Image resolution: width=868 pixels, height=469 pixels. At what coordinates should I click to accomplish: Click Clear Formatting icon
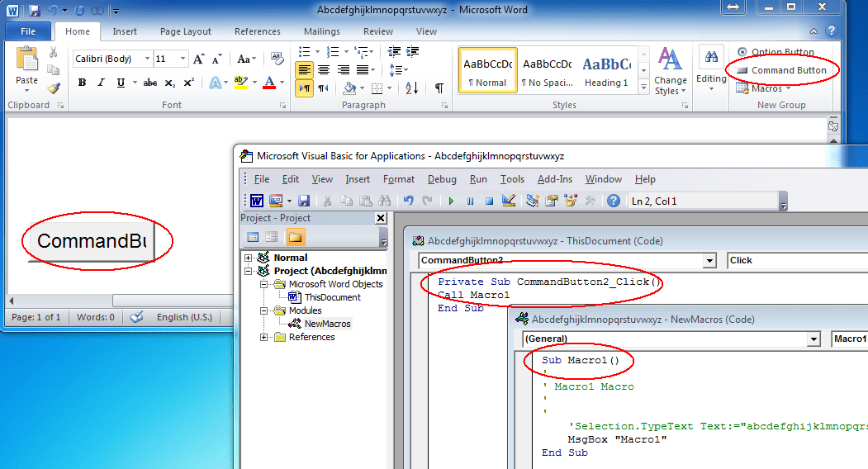(x=277, y=58)
